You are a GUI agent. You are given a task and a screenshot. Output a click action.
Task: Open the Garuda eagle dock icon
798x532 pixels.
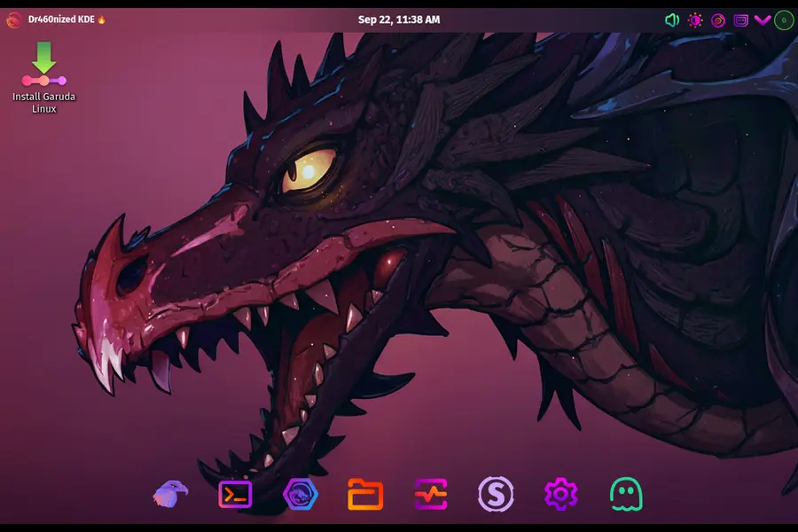170,494
